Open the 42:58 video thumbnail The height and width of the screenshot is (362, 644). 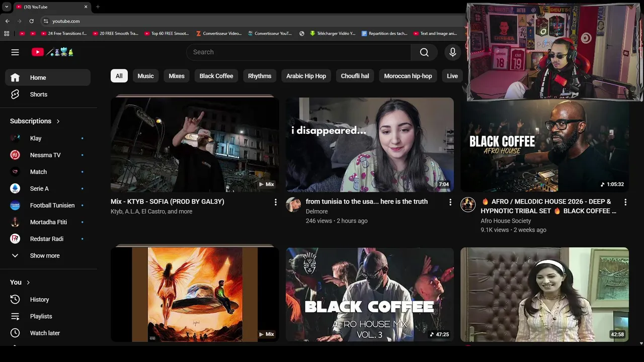point(545,295)
